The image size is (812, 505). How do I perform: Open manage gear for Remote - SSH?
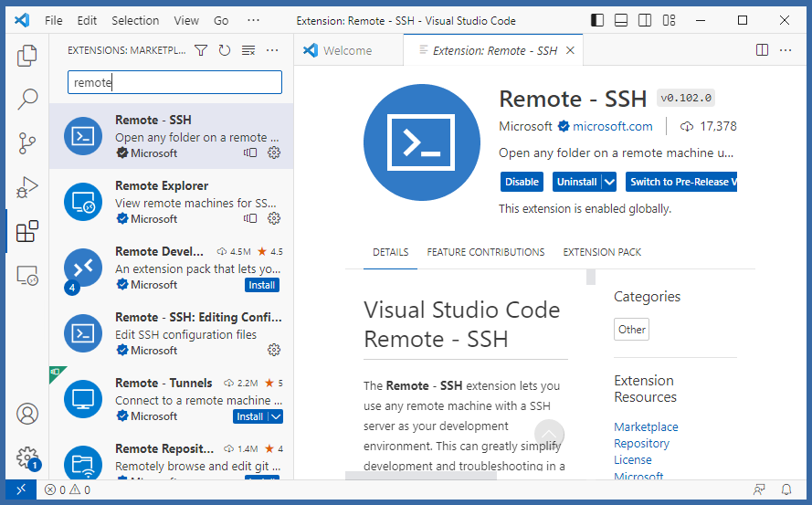click(x=273, y=153)
